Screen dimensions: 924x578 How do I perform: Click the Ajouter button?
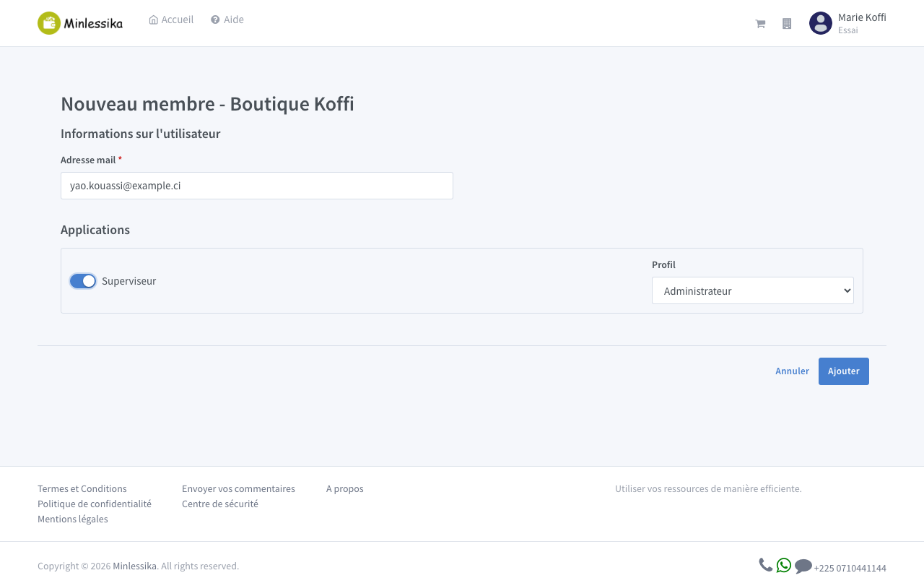(x=844, y=371)
